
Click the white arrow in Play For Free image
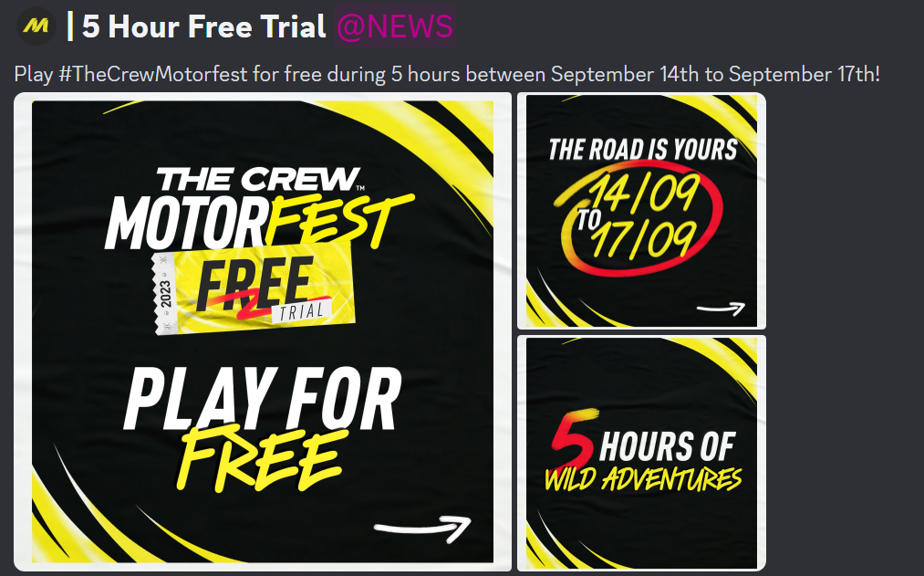click(x=422, y=527)
